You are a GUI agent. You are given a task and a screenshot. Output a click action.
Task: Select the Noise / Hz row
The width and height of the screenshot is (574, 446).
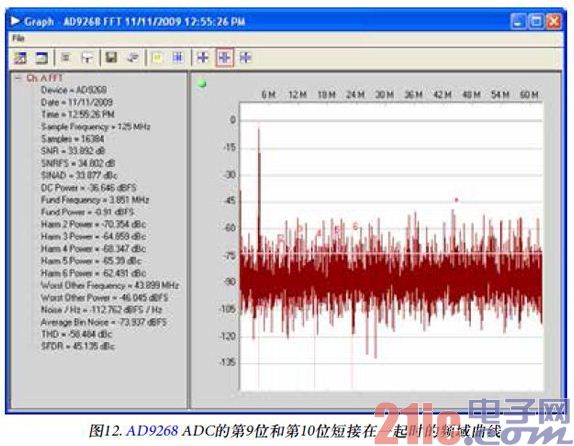pos(101,310)
